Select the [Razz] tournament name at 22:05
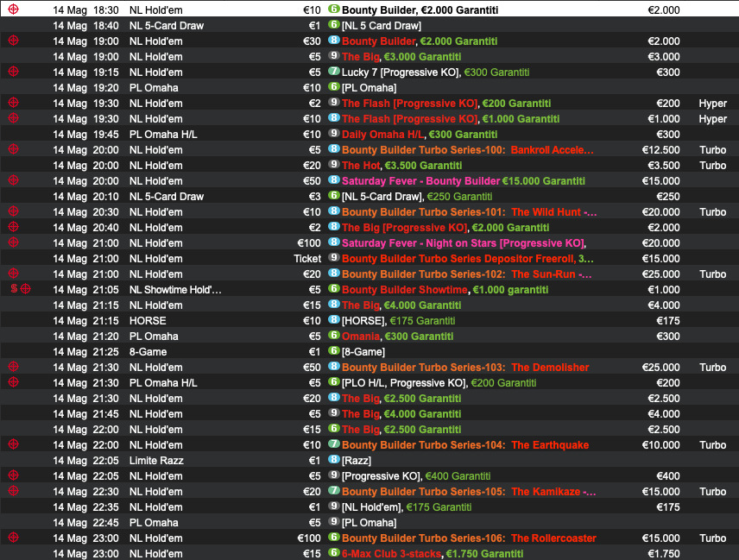739x560 pixels. click(x=357, y=461)
